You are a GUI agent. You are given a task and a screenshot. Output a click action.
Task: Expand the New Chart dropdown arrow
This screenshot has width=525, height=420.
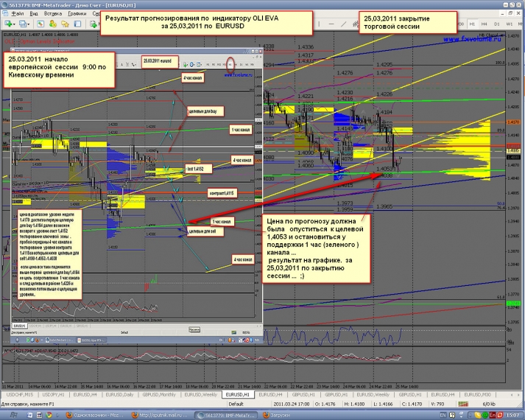(x=14, y=24)
